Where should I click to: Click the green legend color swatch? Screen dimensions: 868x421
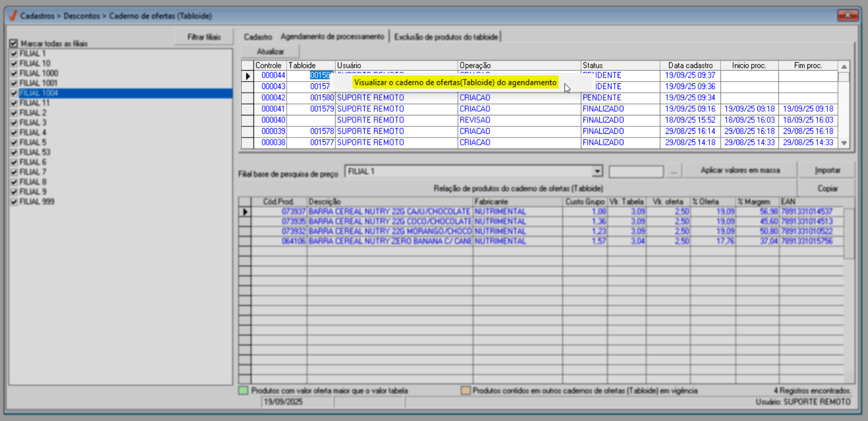tap(243, 391)
